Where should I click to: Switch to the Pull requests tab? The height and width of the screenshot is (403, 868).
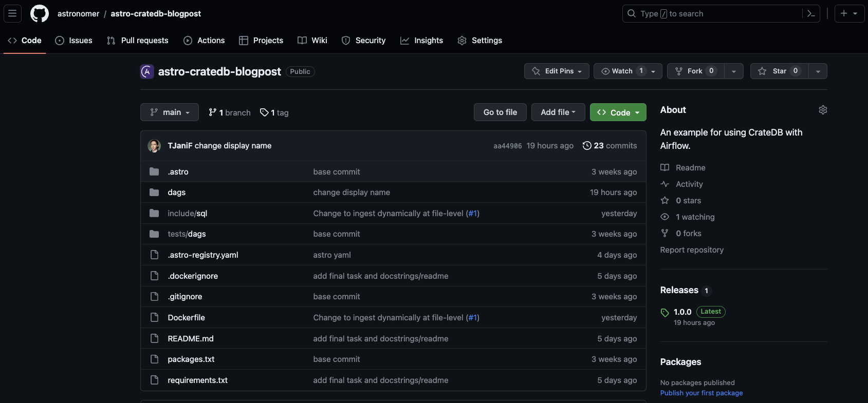[137, 41]
